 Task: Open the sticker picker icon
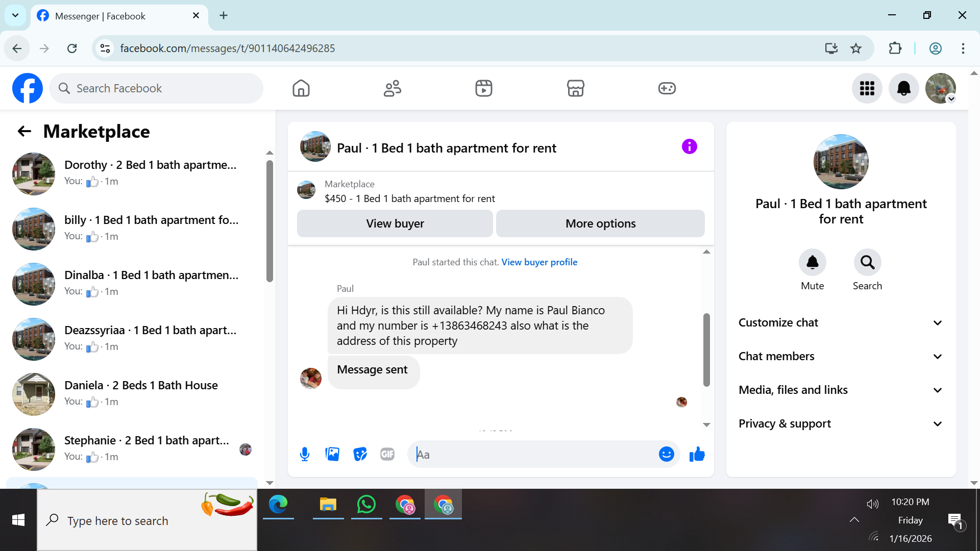tap(360, 454)
